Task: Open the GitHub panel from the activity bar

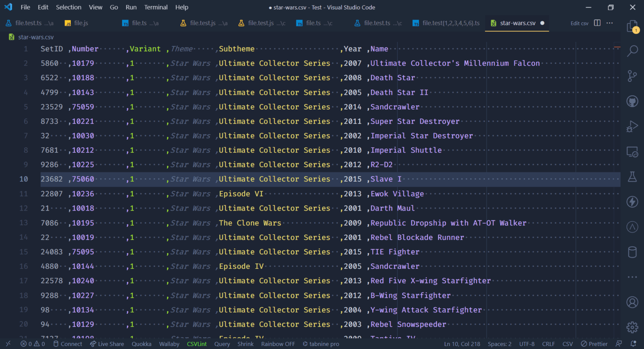Action: pyautogui.click(x=632, y=101)
